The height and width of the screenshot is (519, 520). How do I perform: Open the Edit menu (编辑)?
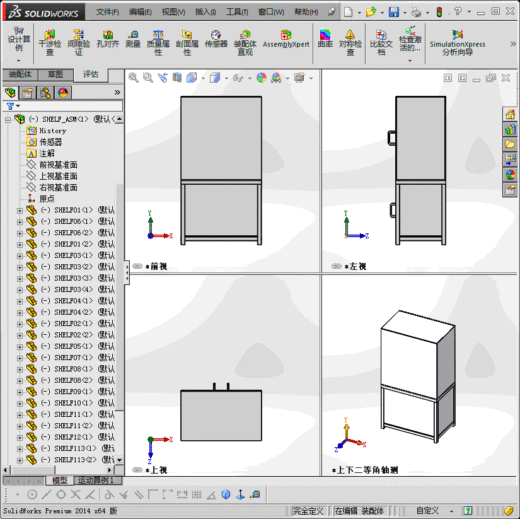coord(140,12)
